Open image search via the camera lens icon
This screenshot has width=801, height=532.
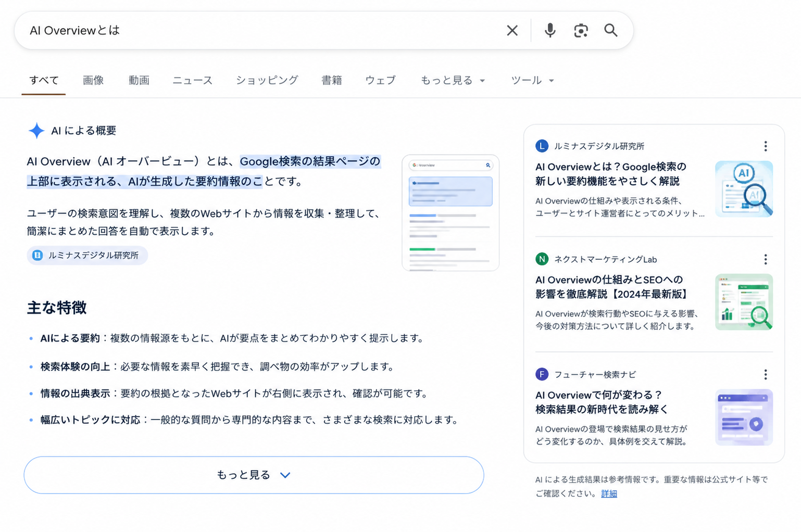(581, 31)
